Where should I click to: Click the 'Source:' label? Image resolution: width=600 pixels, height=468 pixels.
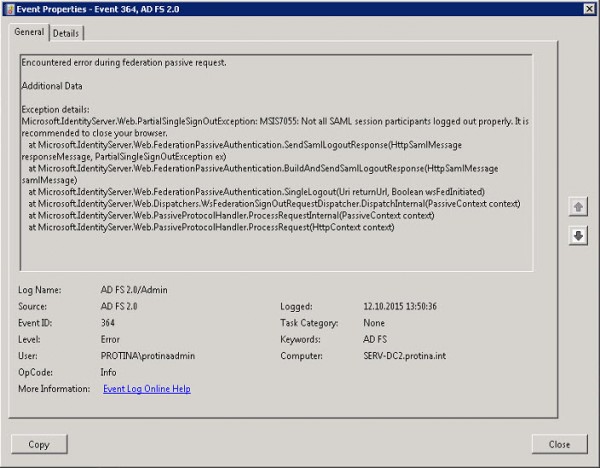point(33,307)
